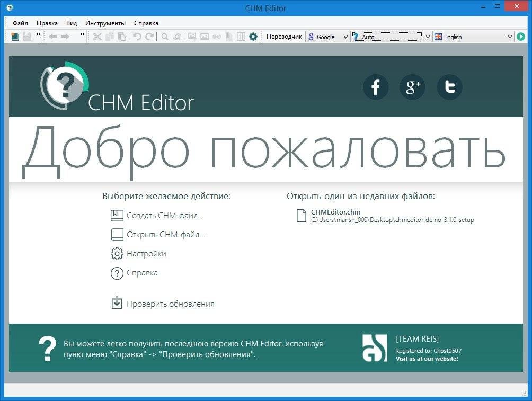Screen dimensions: 532x401
Task: Click the Справка link in actions list
Action: [142, 272]
